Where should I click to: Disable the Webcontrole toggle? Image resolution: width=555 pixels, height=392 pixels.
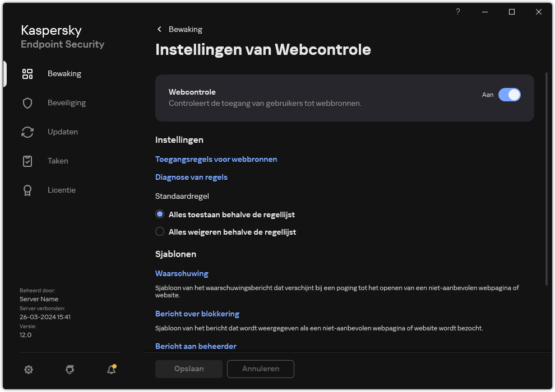pyautogui.click(x=510, y=95)
